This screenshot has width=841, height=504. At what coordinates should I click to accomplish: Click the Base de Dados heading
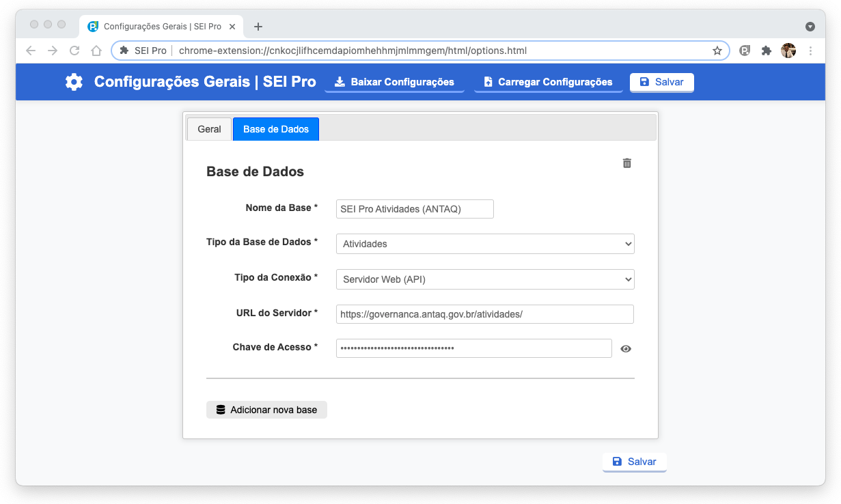click(255, 171)
